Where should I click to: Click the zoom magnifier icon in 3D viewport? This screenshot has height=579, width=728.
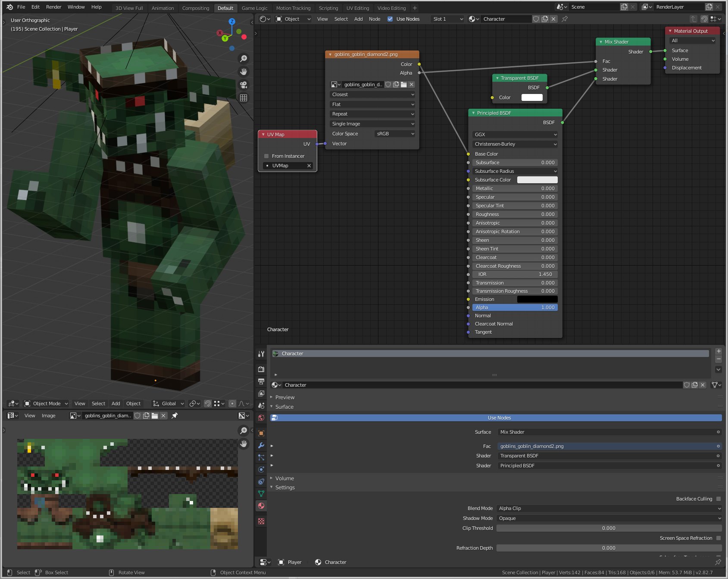pos(244,59)
